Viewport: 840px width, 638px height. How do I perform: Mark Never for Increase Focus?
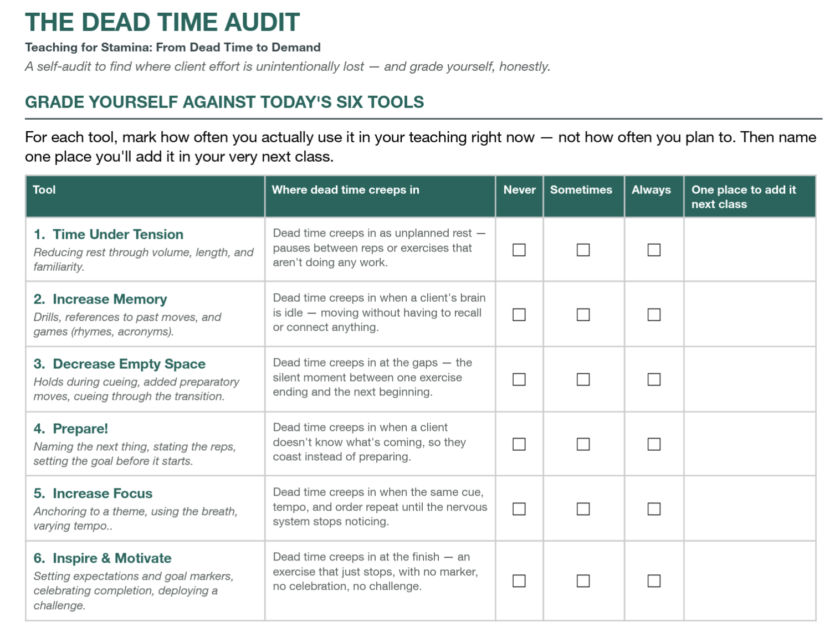[x=519, y=509]
